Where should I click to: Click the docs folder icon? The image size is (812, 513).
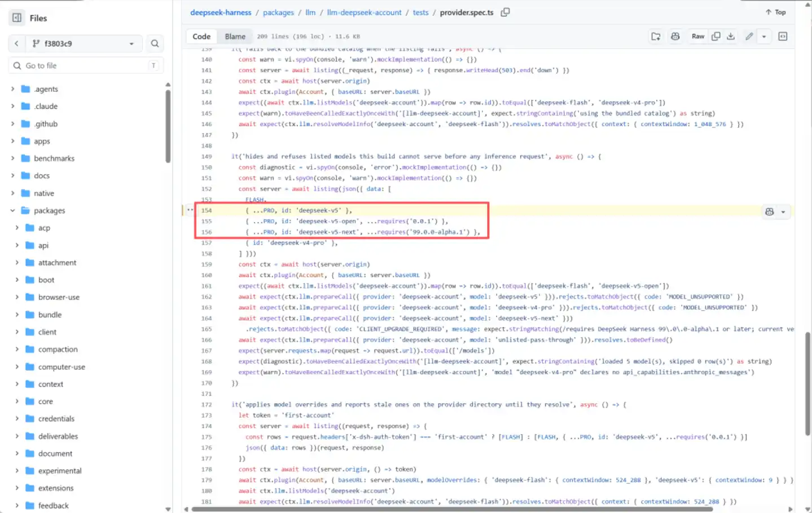pyautogui.click(x=25, y=176)
